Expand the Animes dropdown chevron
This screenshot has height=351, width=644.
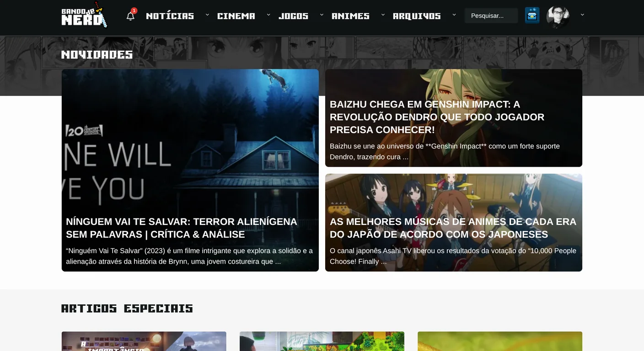[x=383, y=15]
